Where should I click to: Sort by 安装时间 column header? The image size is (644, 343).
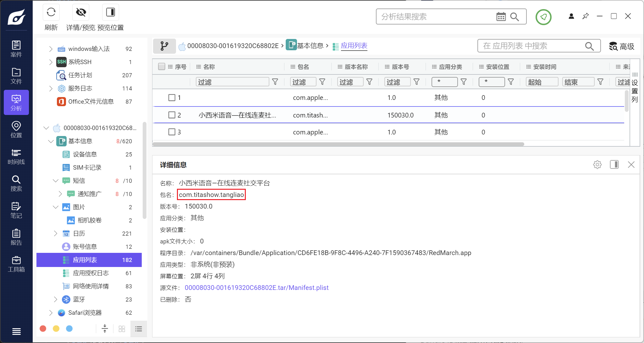(x=545, y=67)
